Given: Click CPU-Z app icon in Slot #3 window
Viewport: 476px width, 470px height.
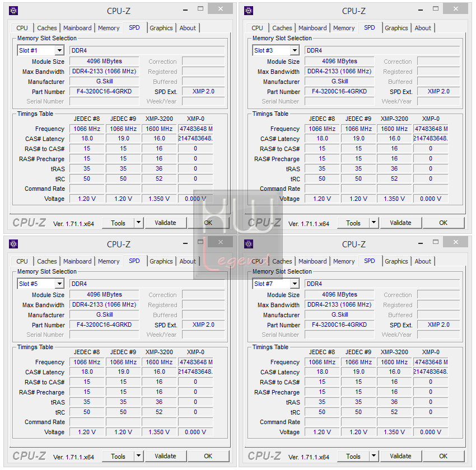Looking at the screenshot, I should click(x=249, y=11).
